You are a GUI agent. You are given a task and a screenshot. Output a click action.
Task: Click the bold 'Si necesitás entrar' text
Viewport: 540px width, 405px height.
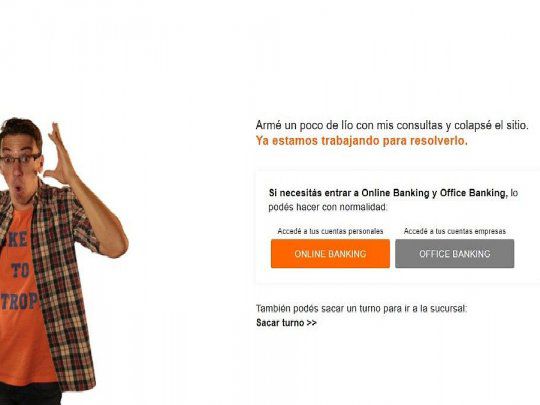[388, 193]
